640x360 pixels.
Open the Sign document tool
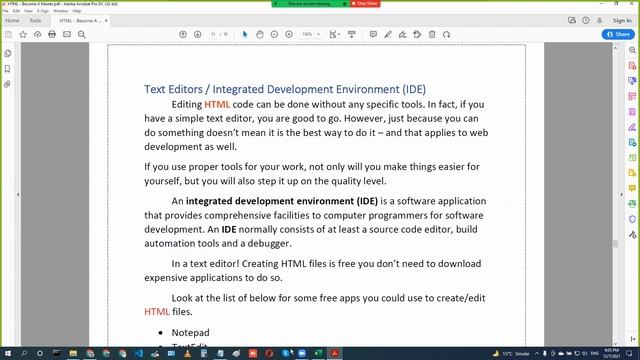coord(402,35)
